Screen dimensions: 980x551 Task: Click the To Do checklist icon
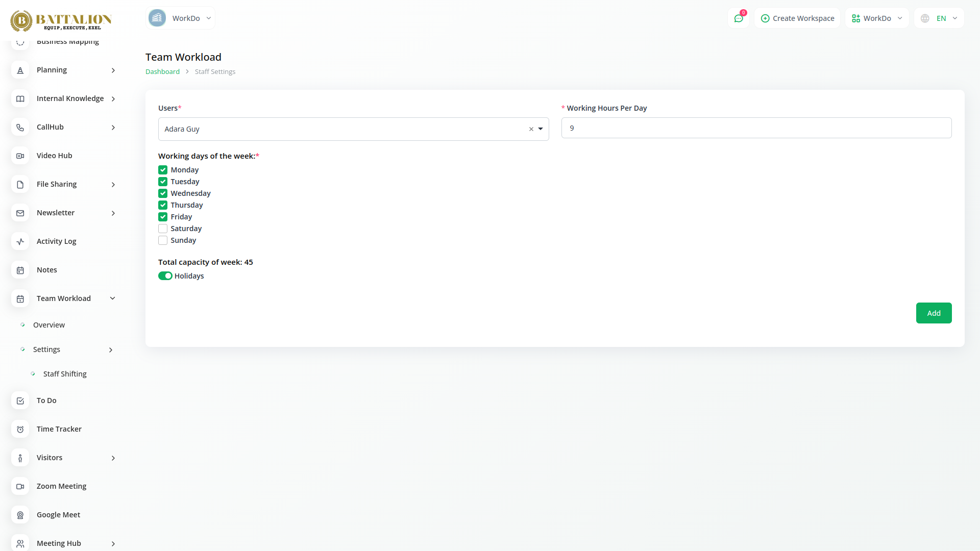(x=20, y=400)
